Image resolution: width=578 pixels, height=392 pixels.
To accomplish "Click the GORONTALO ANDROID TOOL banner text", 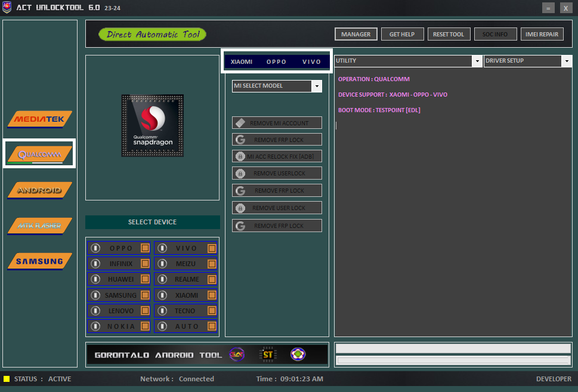I will click(x=159, y=355).
